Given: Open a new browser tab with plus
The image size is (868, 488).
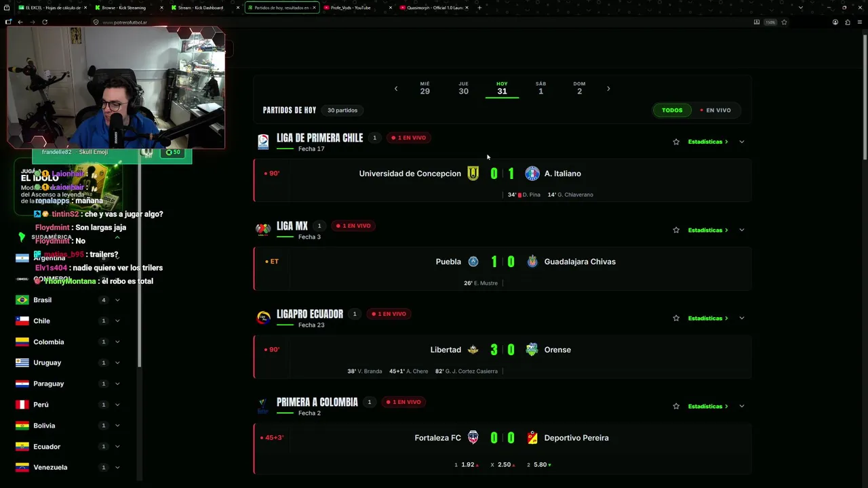Looking at the screenshot, I should (479, 7).
